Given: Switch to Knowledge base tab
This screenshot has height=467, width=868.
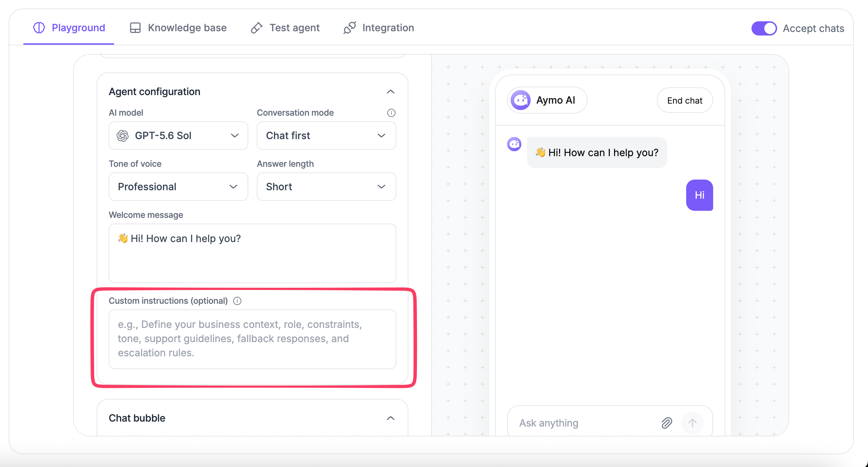Looking at the screenshot, I should click(x=178, y=28).
